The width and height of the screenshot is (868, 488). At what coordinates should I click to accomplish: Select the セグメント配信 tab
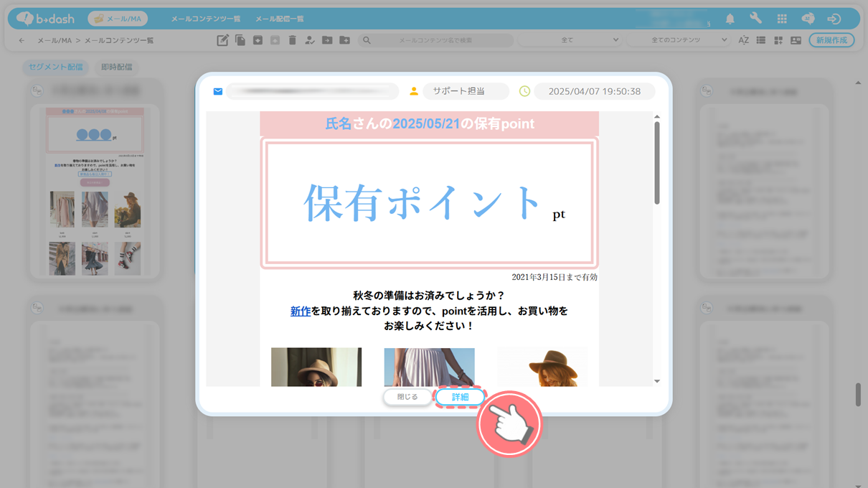56,67
